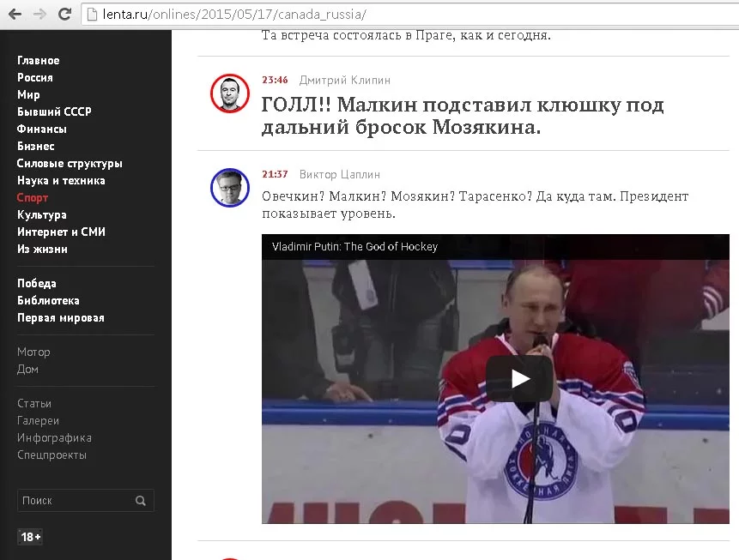Click the video title Vladimir Putin: The God of Hockey
Image resolution: width=739 pixels, height=560 pixels.
pos(354,246)
